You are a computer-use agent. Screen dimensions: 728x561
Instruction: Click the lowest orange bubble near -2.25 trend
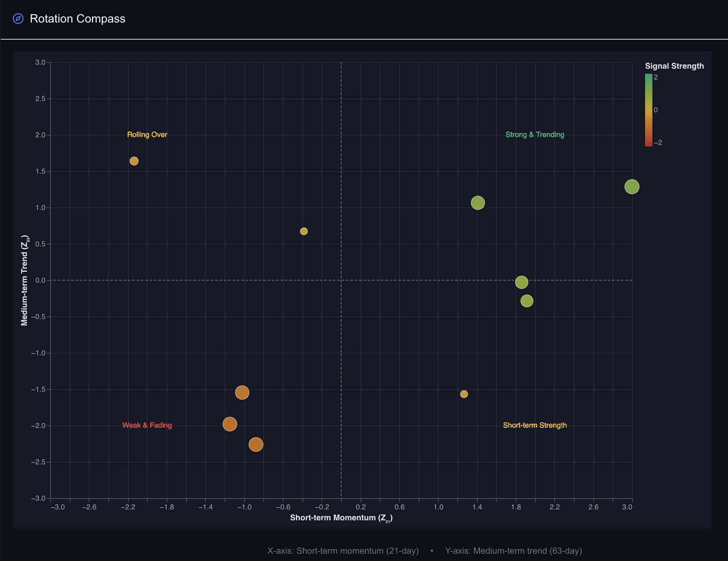[256, 444]
